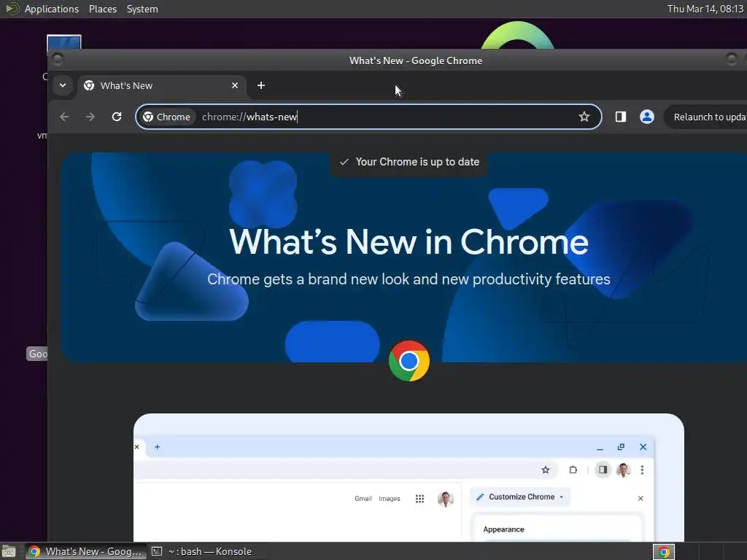The height and width of the screenshot is (560, 747).
Task: Open the Applications menu
Action: [52, 9]
